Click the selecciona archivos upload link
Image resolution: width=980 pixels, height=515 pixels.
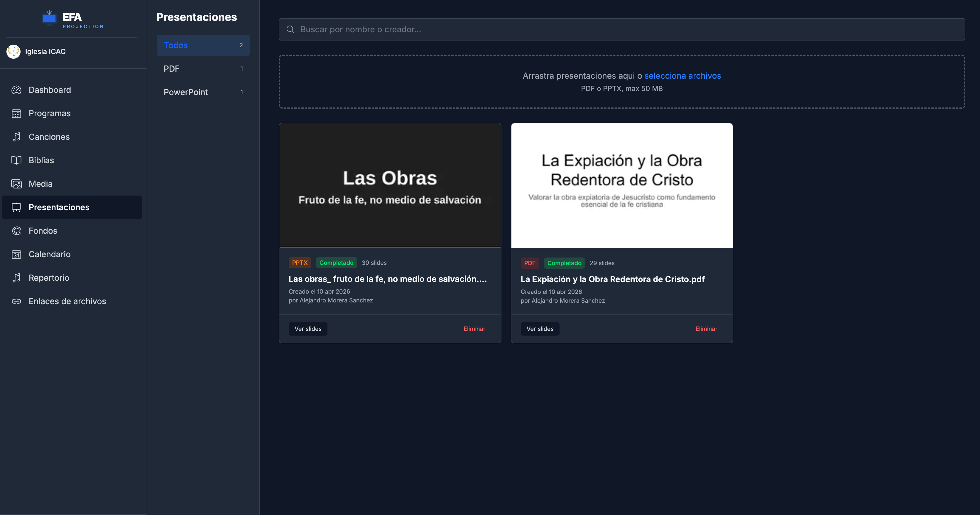(682, 76)
